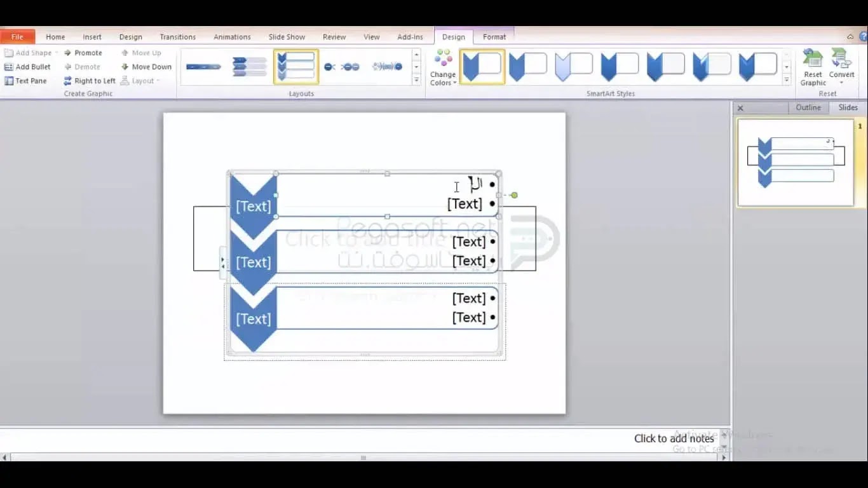This screenshot has width=868, height=488.
Task: Click the second chevron [Text] shape
Action: tap(254, 262)
